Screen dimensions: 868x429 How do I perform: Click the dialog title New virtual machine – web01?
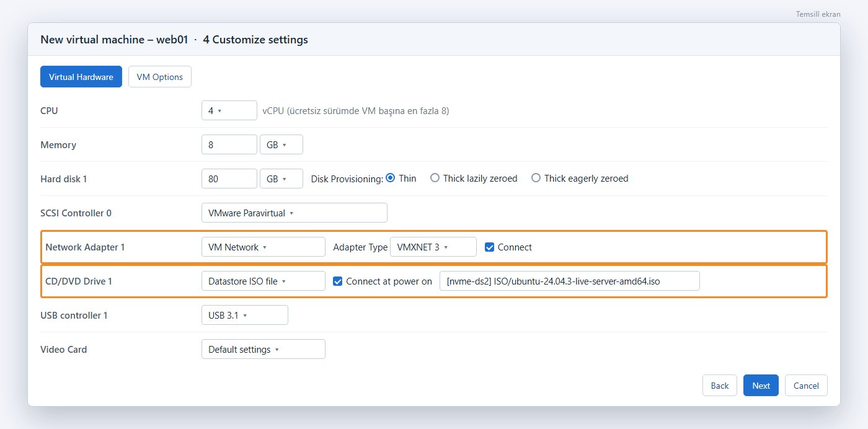point(114,40)
